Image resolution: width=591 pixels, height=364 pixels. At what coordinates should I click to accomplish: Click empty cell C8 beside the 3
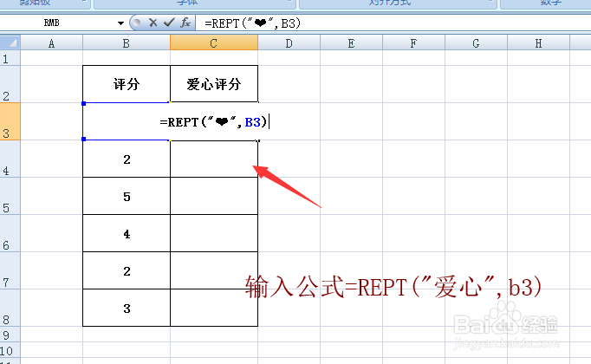click(x=214, y=308)
